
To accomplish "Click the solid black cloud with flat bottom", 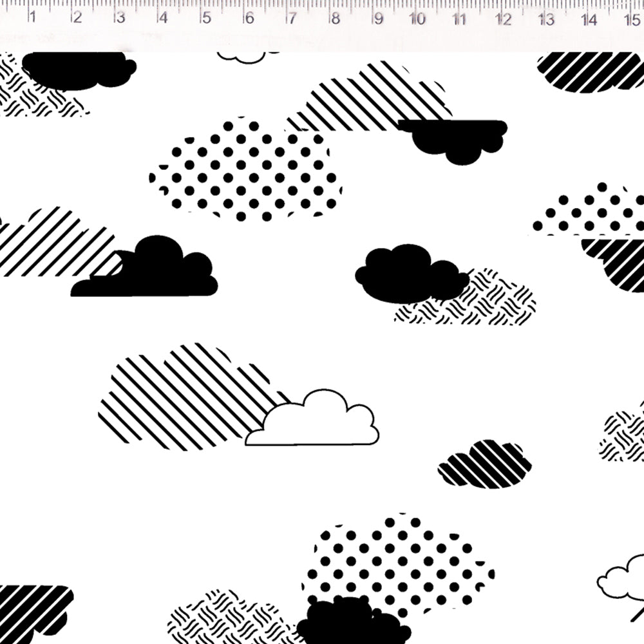I will click(144, 267).
